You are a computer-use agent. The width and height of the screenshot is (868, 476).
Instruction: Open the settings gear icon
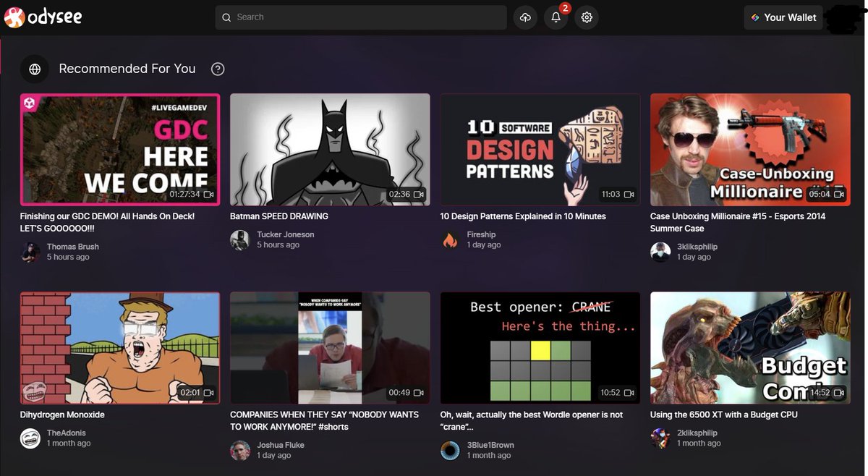pyautogui.click(x=587, y=17)
